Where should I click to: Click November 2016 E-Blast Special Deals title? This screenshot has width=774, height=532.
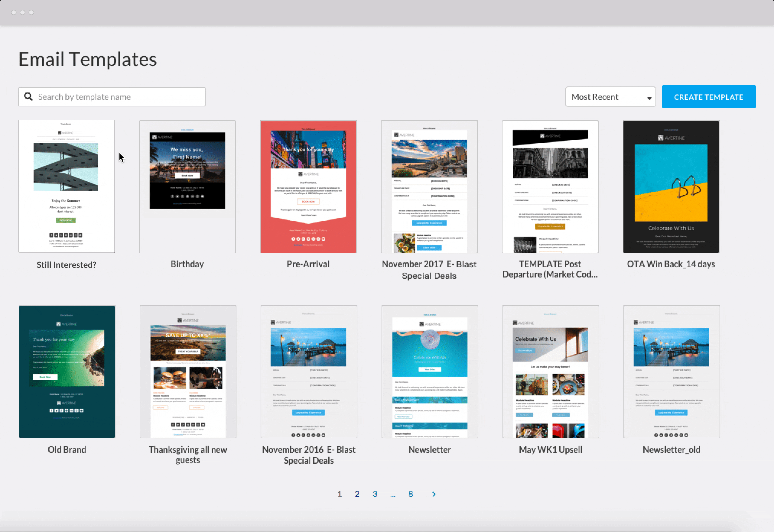tap(309, 455)
